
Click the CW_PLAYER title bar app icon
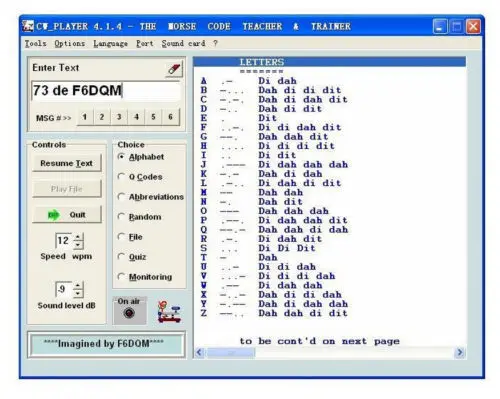tap(28, 26)
